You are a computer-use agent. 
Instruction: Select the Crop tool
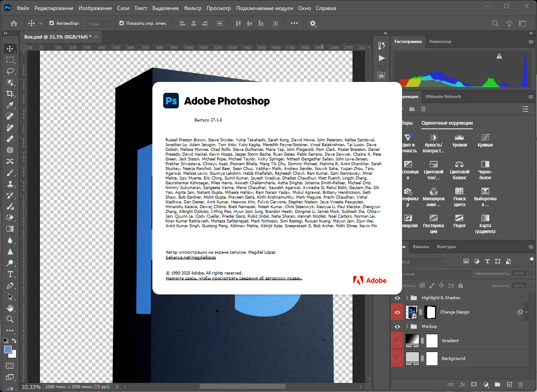click(x=10, y=94)
